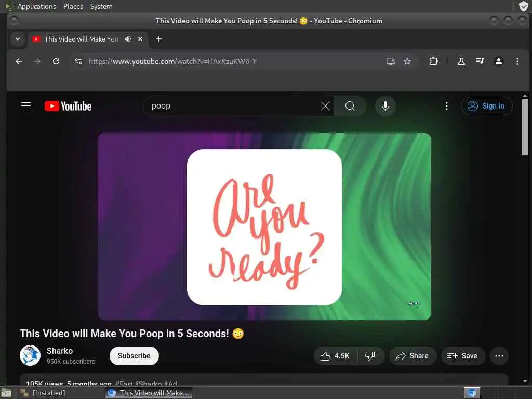Clear the search box with X
Viewport: 532px width, 399px height.
pos(325,106)
